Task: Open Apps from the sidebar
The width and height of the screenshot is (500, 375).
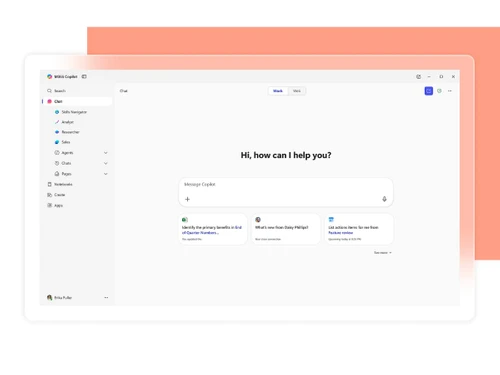Action: [x=55, y=205]
